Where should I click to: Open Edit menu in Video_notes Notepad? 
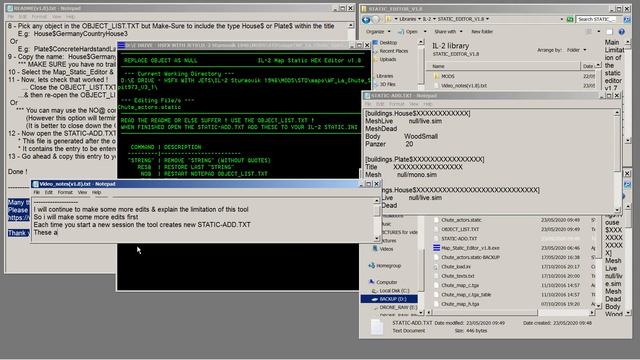coord(49,192)
